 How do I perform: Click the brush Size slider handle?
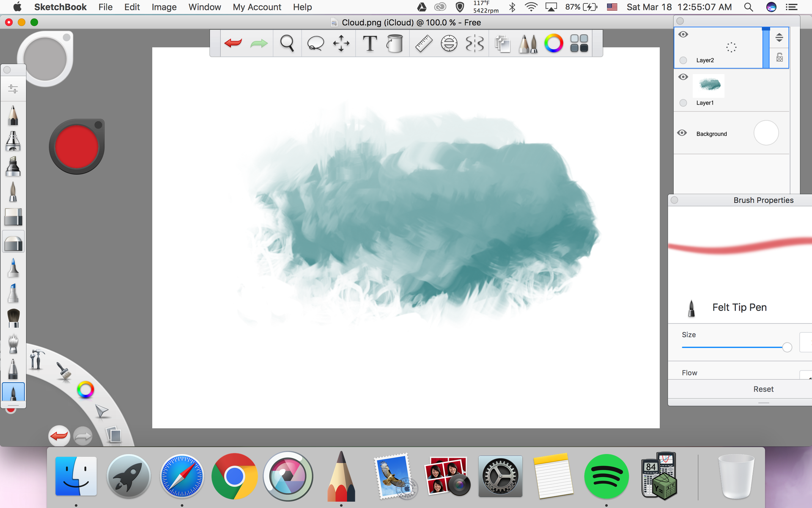(x=787, y=347)
